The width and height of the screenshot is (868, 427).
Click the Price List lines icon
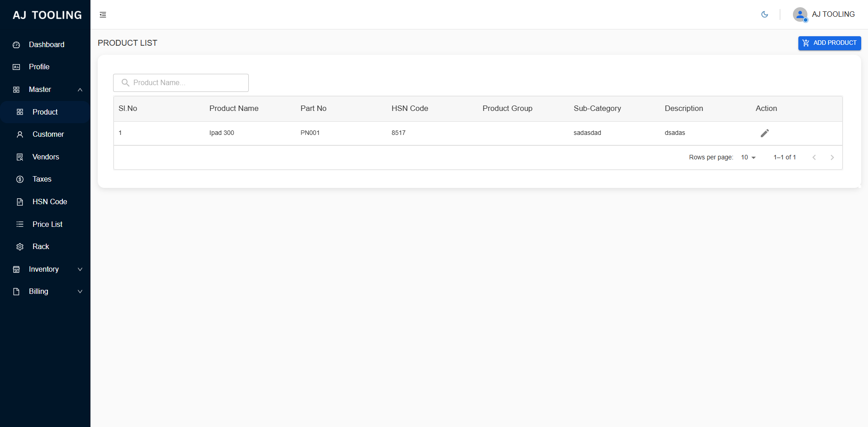[x=20, y=224]
